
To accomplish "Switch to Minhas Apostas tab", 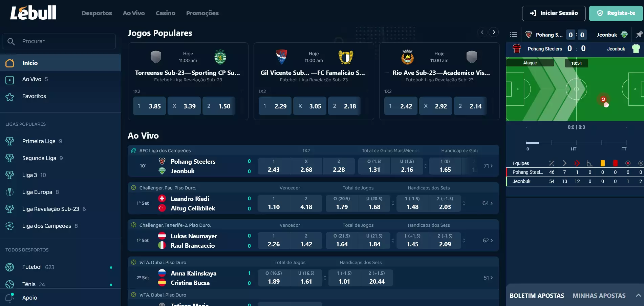I will click(x=599, y=296).
